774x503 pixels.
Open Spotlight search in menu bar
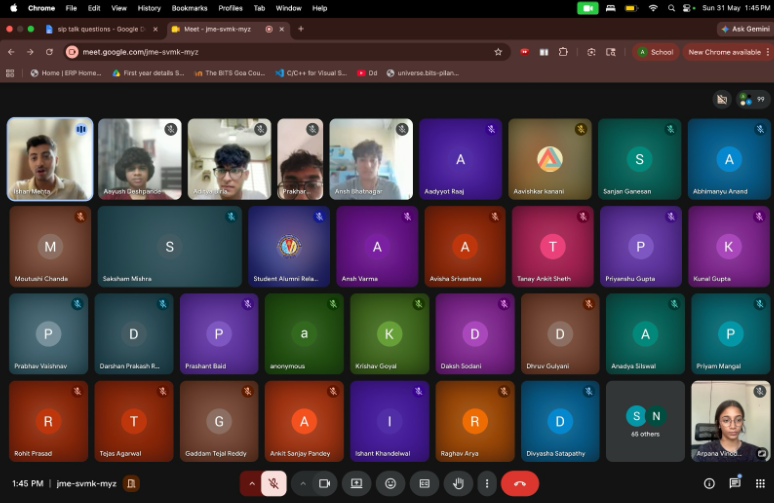tap(671, 8)
